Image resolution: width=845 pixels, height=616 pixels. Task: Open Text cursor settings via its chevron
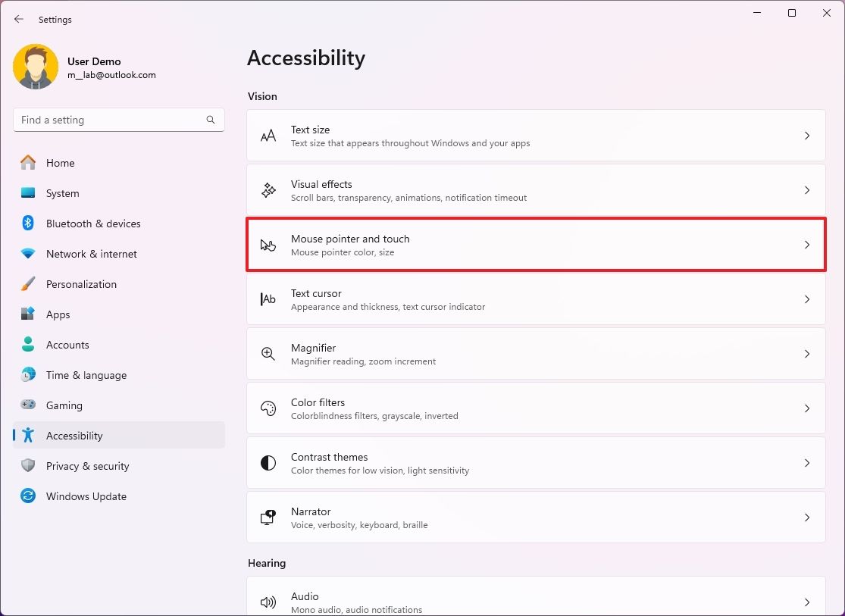point(806,299)
